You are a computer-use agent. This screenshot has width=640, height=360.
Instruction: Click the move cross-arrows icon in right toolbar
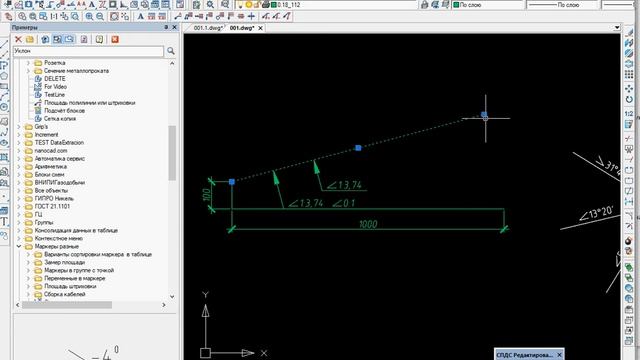[629, 88]
